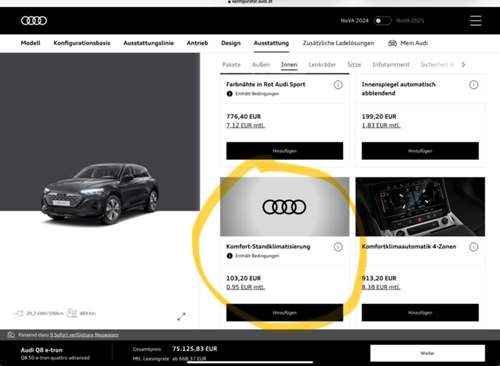Image resolution: width=500 pixels, height=366 pixels.
Task: Click the Weiter button
Action: pyautogui.click(x=428, y=353)
